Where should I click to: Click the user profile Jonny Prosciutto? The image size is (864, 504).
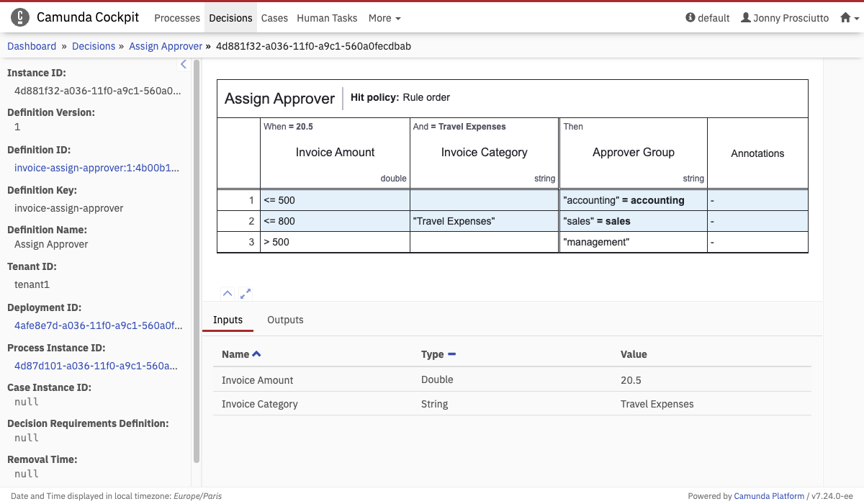[x=784, y=18]
